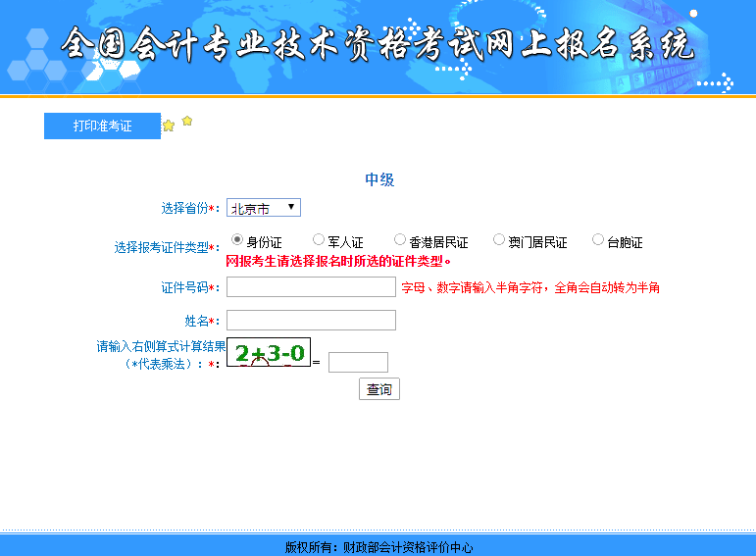Click the red hint 字母、数字请输入半角字符
Screen dimensions: 756x556
pyautogui.click(x=473, y=288)
